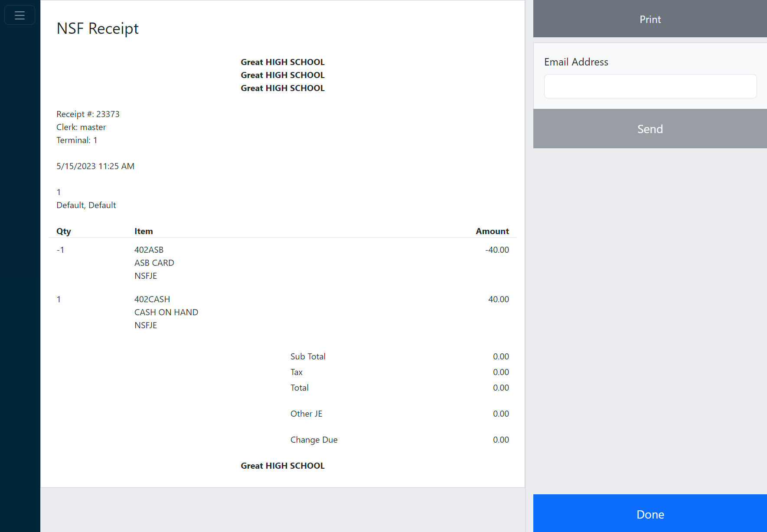
Task: Click the Change Due line
Action: pyautogui.click(x=313, y=439)
